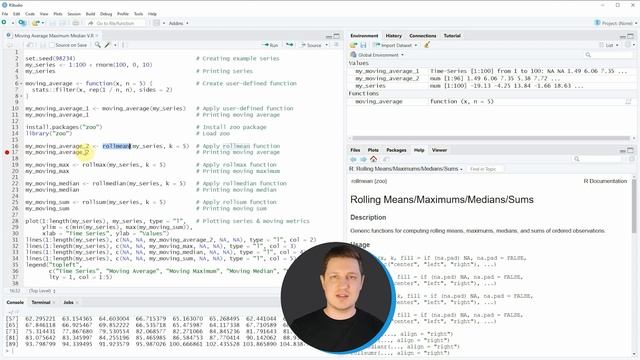Click the Print icon in main toolbar

pyautogui.click(x=76, y=23)
